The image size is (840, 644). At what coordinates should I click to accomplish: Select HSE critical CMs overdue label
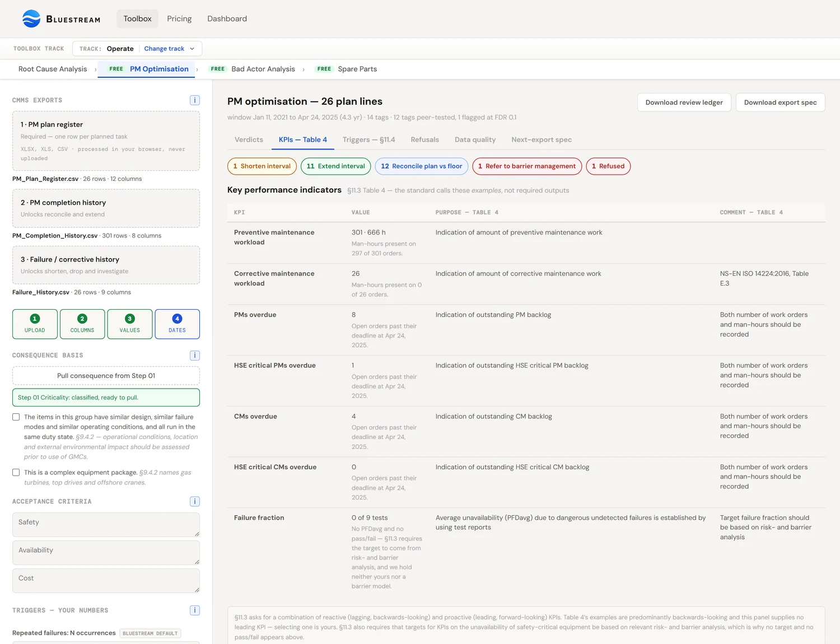[276, 467]
